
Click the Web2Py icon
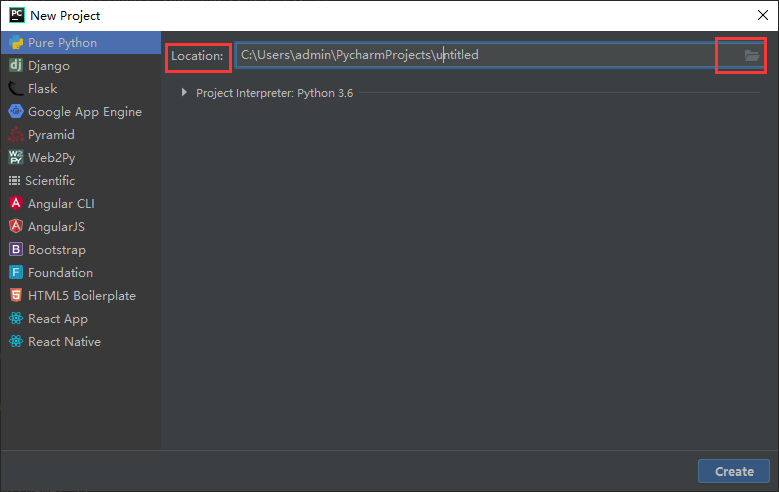pos(16,157)
